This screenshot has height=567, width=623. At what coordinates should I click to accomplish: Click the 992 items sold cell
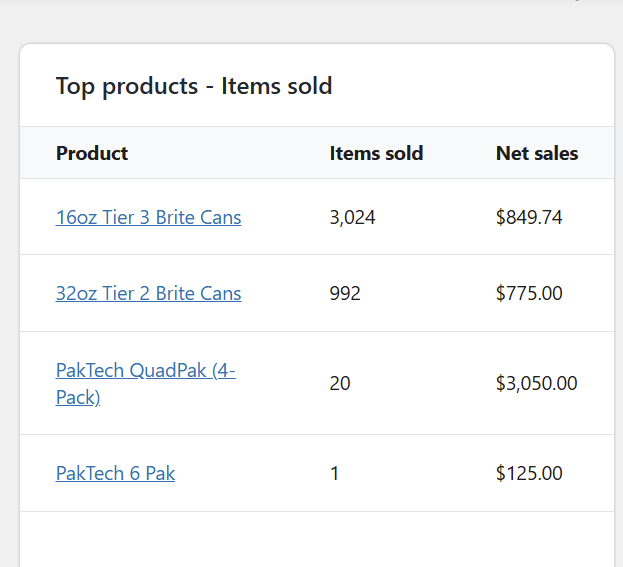click(x=345, y=294)
